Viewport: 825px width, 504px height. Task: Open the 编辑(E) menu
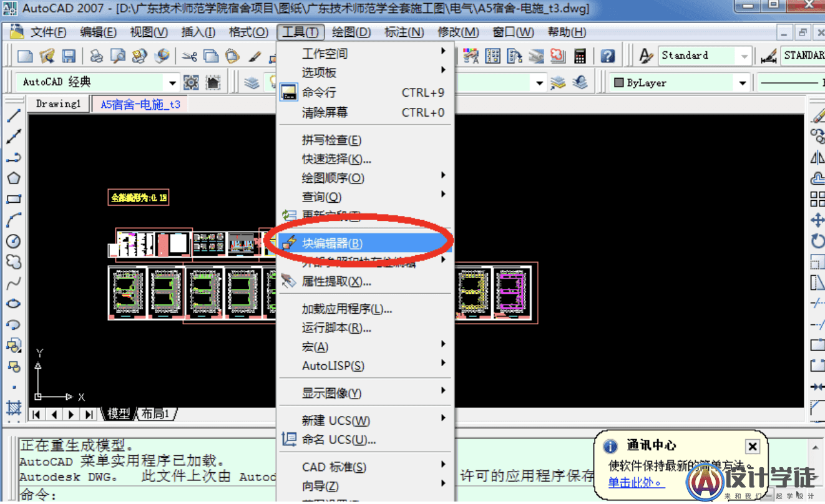pos(99,32)
